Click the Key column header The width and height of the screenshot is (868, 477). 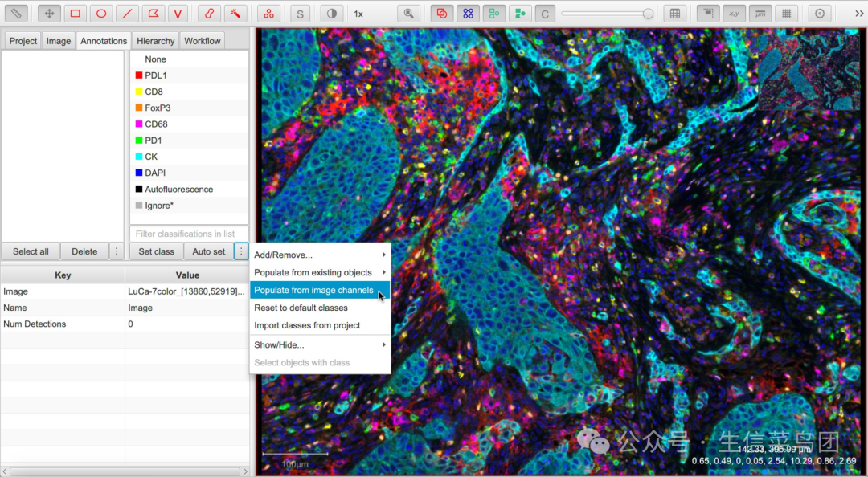(63, 275)
